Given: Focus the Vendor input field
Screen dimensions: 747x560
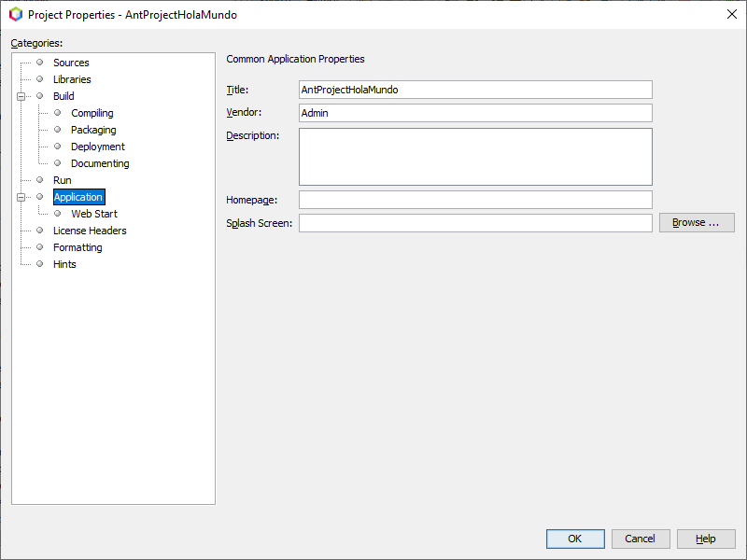Looking at the screenshot, I should coord(475,113).
